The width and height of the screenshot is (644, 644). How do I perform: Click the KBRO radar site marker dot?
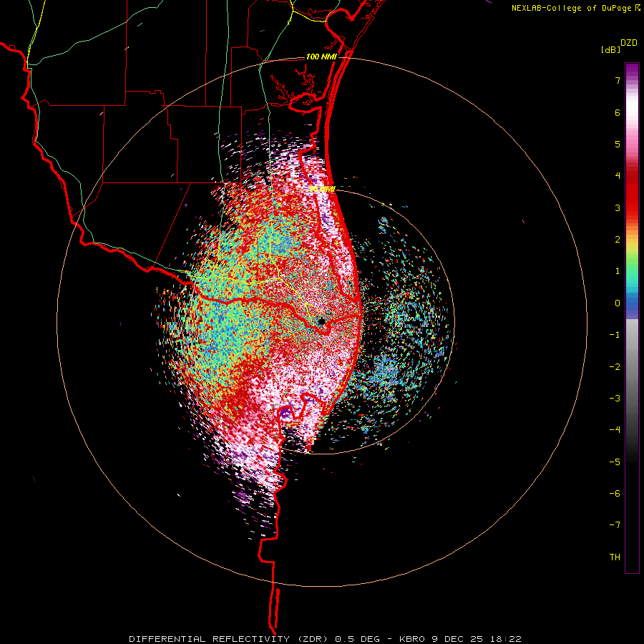(x=322, y=321)
